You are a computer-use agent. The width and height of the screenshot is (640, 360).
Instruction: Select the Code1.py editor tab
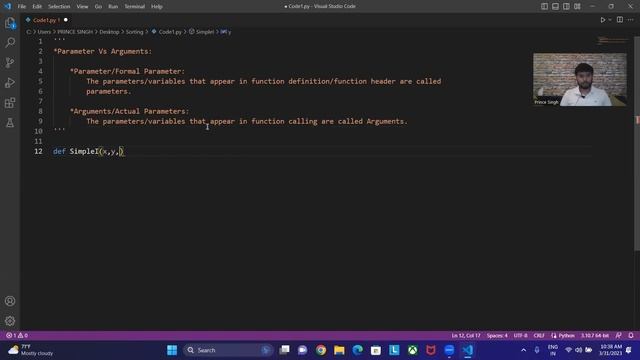46,20
